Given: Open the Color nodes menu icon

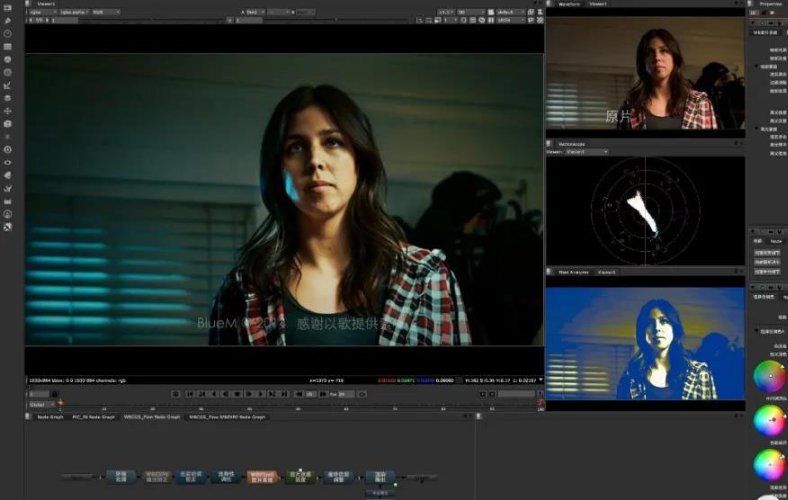Looking at the screenshot, I should tap(8, 59).
